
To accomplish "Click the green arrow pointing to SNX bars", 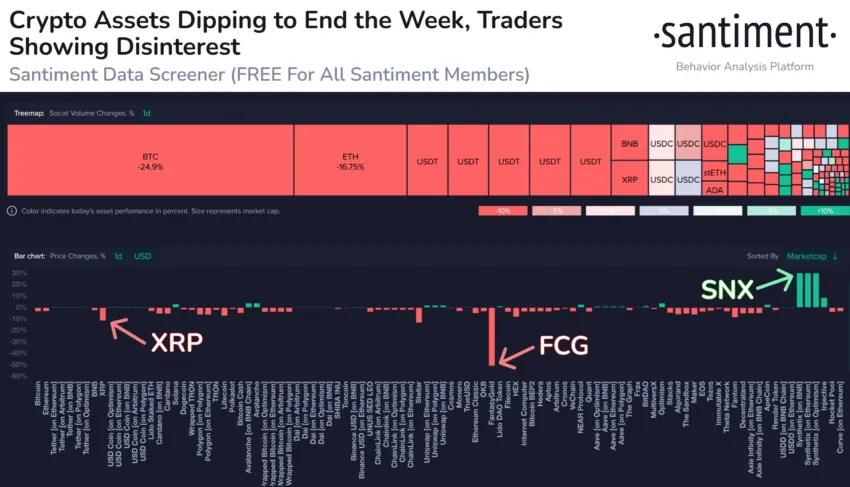I will (775, 281).
